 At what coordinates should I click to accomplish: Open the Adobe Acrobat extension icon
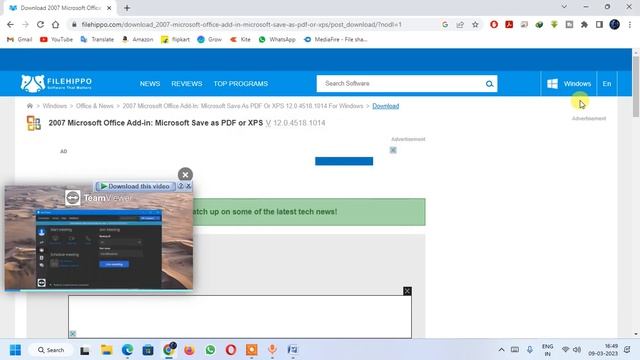tap(509, 24)
